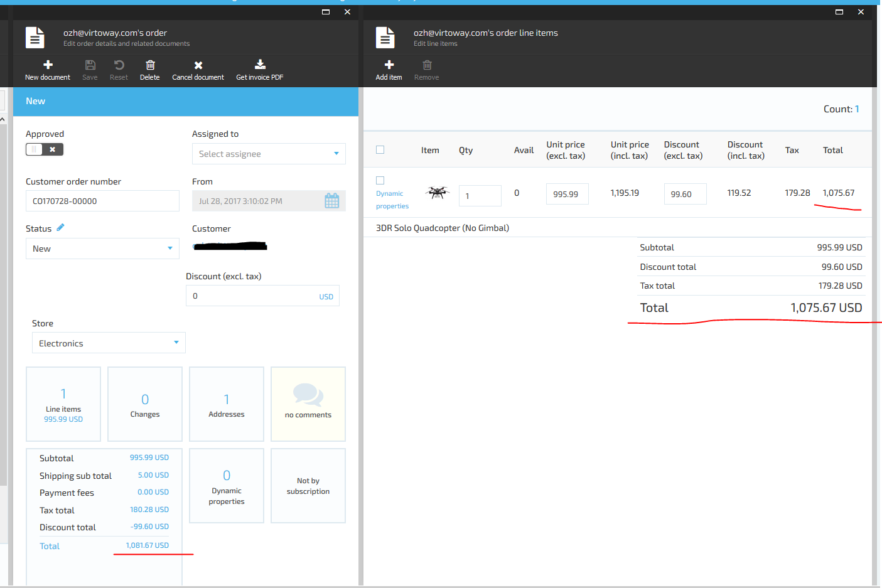Click the Avail column header
The image size is (882, 588).
524,150
